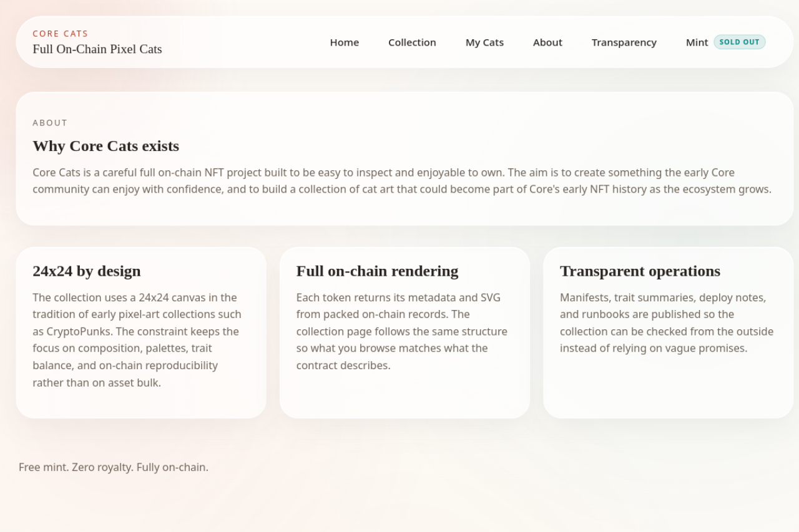Image resolution: width=799 pixels, height=532 pixels.
Task: Click the footer text Free mint. Zero royalty.
Action: [x=114, y=467]
